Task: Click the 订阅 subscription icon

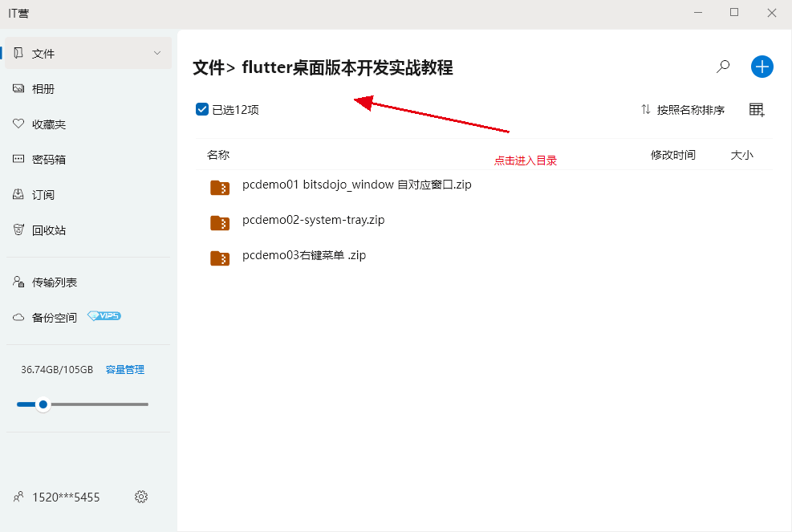Action: pos(18,194)
